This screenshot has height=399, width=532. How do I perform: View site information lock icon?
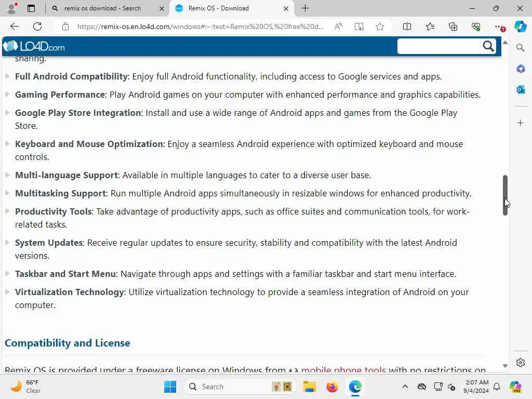(65, 26)
